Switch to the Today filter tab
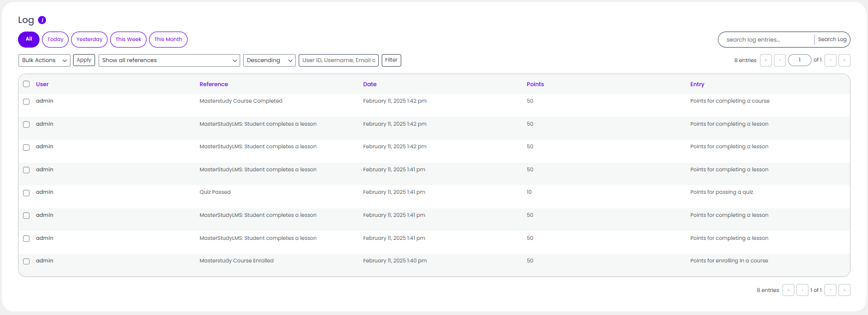Image resolution: width=868 pixels, height=315 pixels. pos(55,40)
